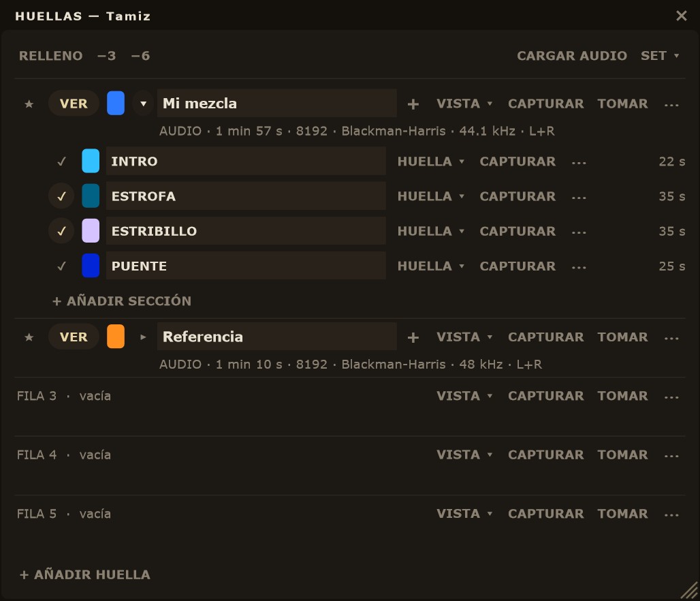Open the more options dots for FILA 4
700x601 pixels.
tap(671, 456)
